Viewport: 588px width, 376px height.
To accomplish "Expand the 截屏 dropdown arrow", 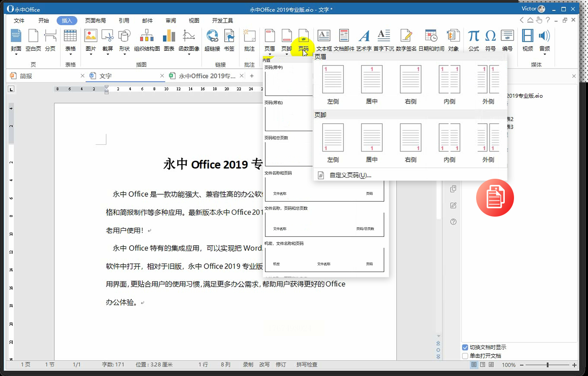I will pyautogui.click(x=107, y=55).
